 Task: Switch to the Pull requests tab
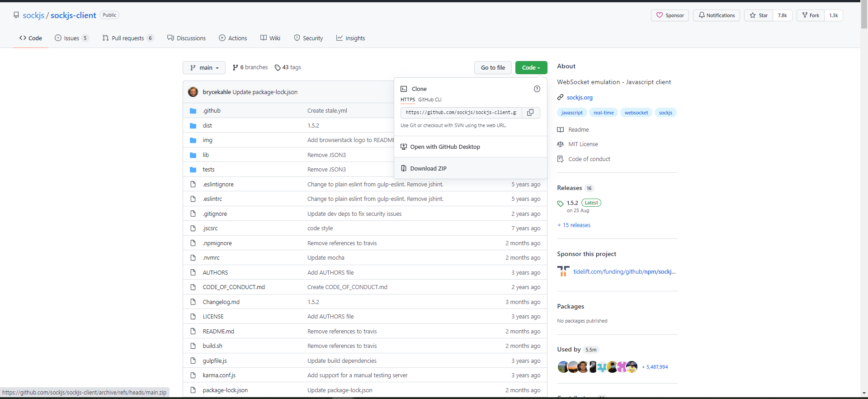click(128, 38)
